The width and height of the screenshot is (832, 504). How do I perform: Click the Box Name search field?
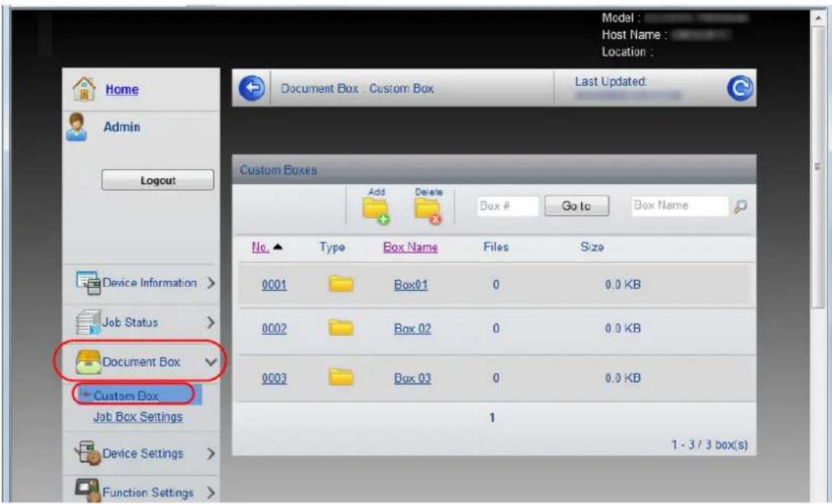680,206
